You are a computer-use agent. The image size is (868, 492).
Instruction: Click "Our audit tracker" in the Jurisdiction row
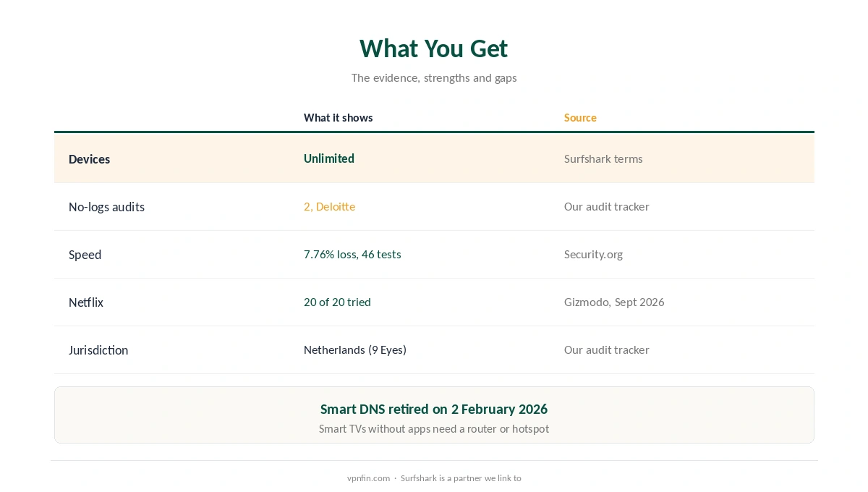(x=607, y=349)
